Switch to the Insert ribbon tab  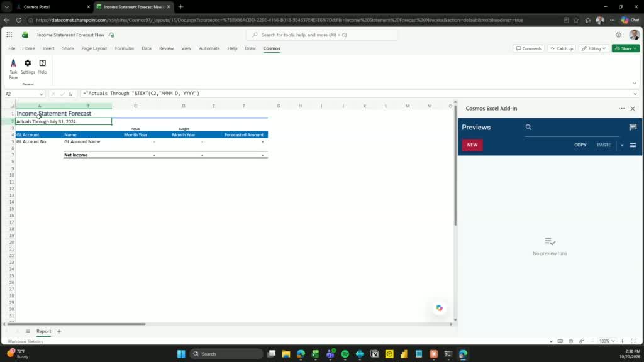[x=48, y=48]
